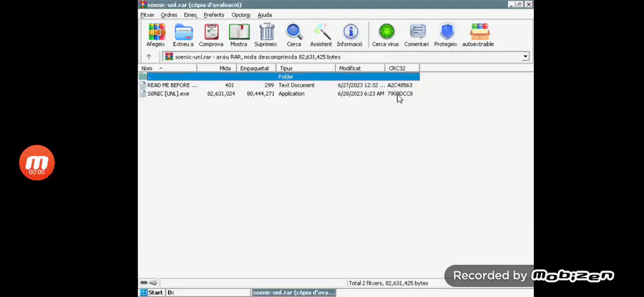
Task: Click the autoextraïble SFX icon
Action: [x=479, y=32]
